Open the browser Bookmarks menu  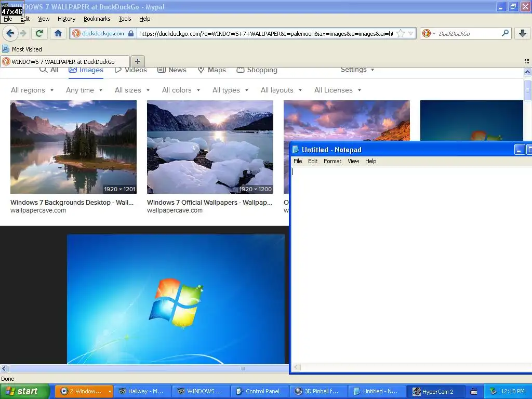coord(97,19)
